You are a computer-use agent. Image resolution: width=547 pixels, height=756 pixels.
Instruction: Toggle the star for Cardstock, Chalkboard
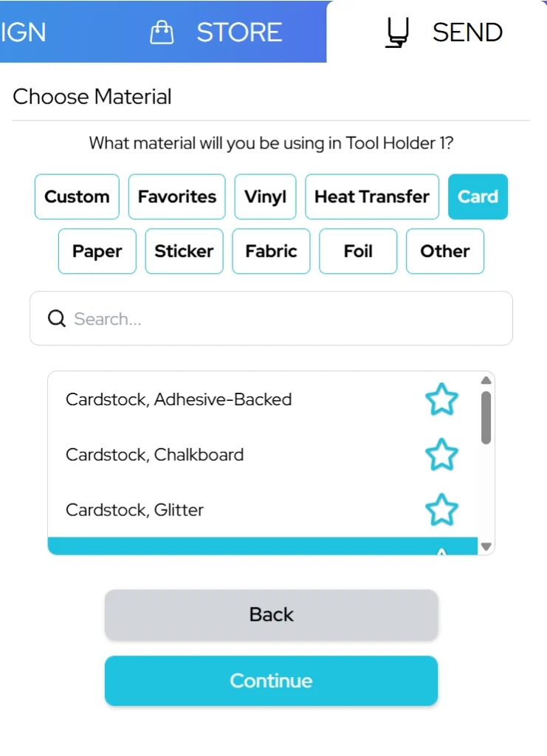[x=441, y=455]
